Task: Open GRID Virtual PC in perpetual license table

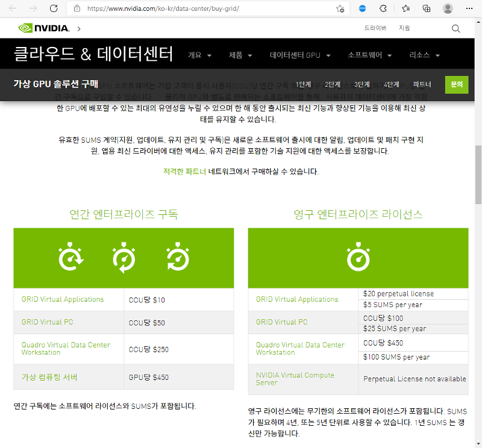Action: [281, 322]
